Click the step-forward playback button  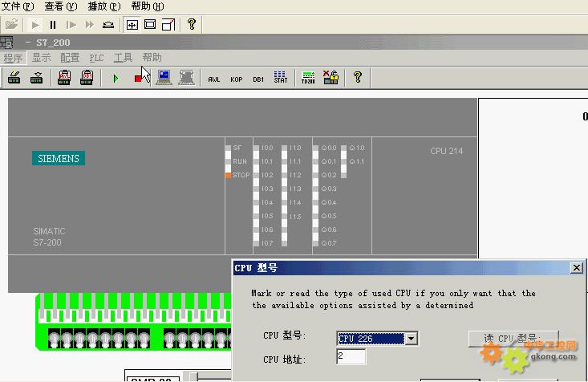(71, 25)
